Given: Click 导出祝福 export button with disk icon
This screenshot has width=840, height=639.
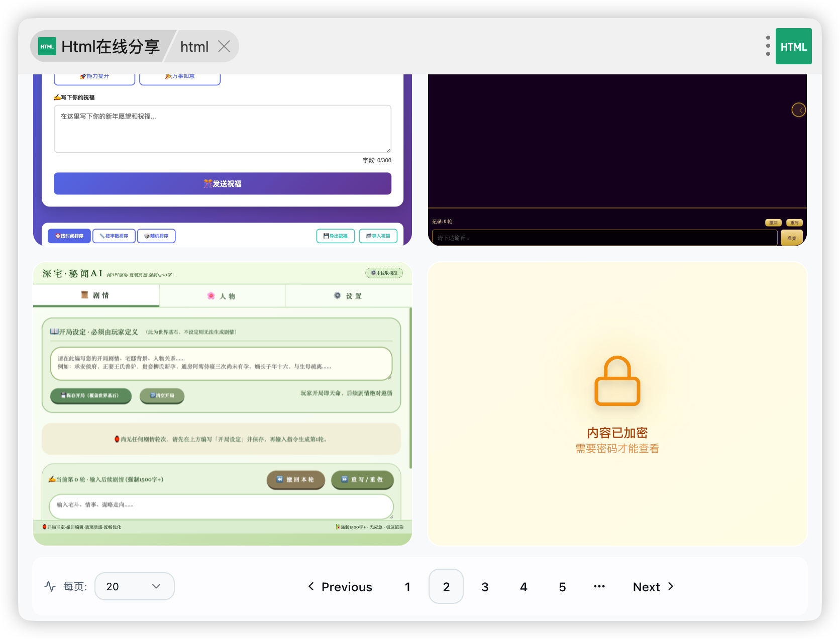Looking at the screenshot, I should [x=336, y=236].
